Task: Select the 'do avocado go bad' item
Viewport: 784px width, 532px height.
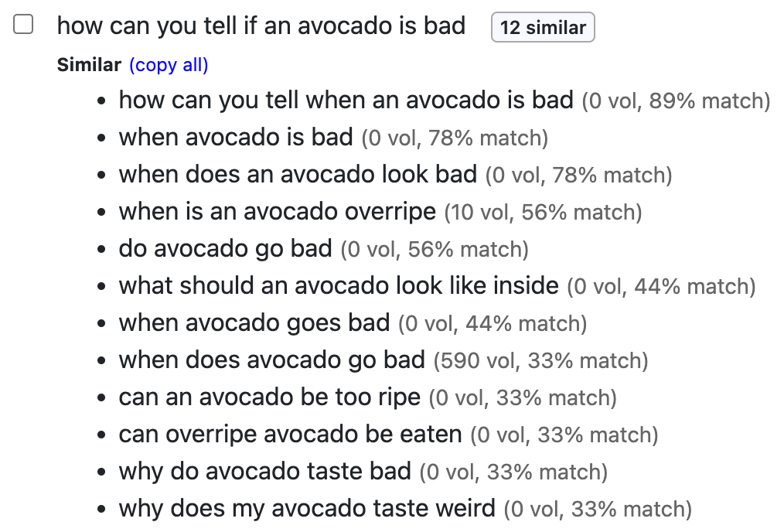Action: coord(226,248)
